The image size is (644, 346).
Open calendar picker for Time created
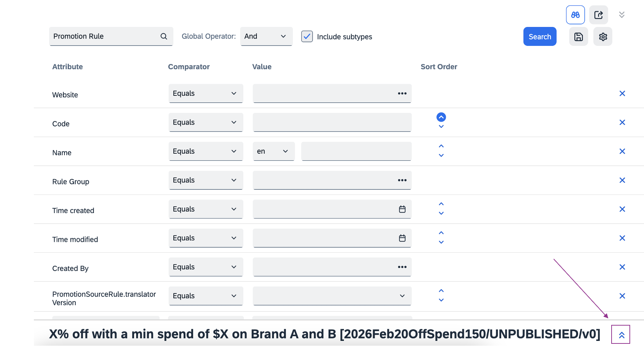coord(402,209)
